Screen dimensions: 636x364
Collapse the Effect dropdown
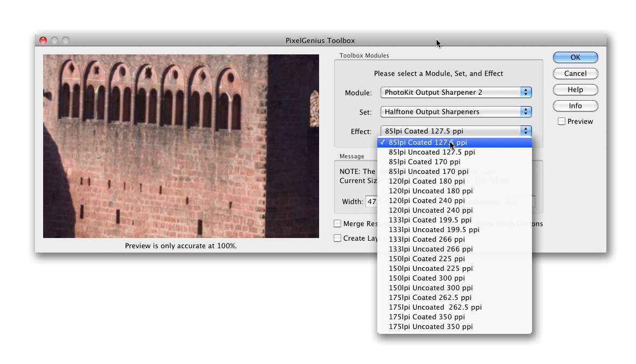point(456,131)
